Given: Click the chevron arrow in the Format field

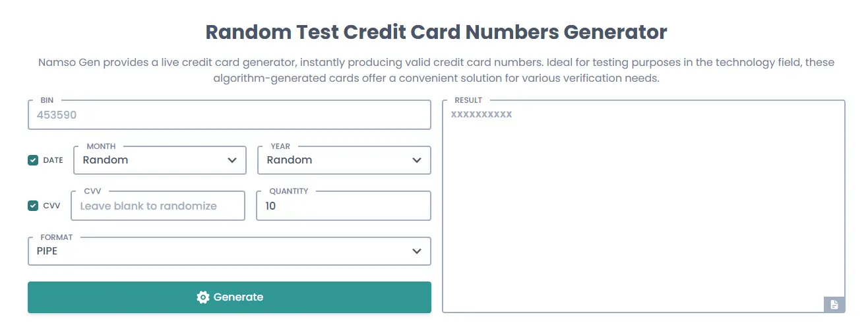Looking at the screenshot, I should (x=417, y=251).
